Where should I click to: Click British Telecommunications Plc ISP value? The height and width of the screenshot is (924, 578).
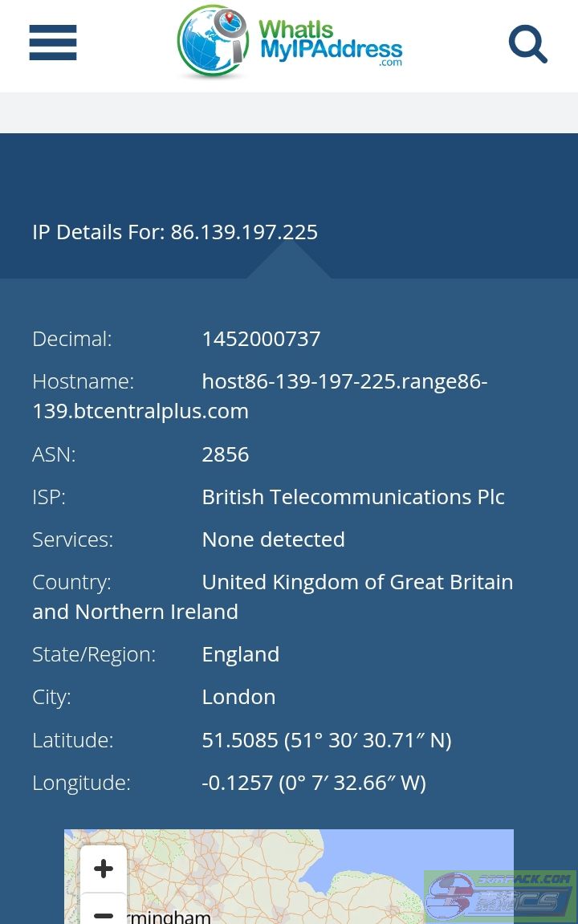point(353,497)
